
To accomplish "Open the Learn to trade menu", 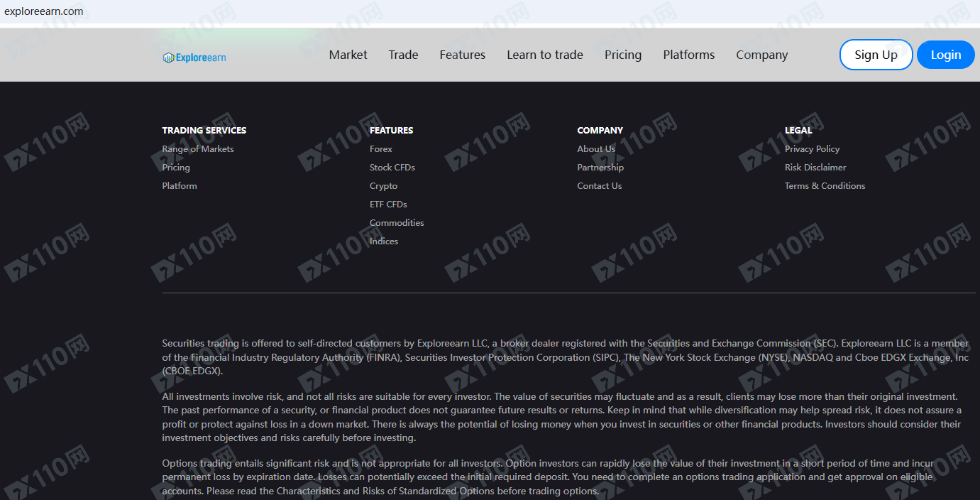I will (545, 55).
